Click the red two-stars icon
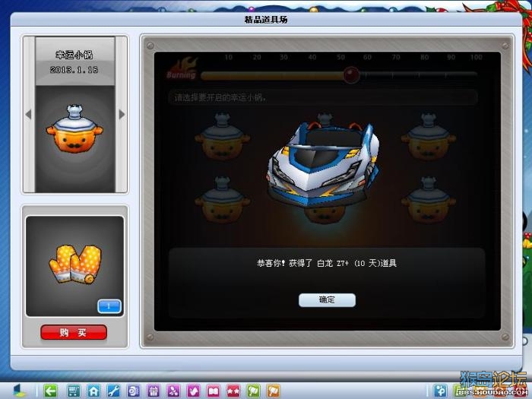This screenshot has width=532, height=399. [233, 391]
